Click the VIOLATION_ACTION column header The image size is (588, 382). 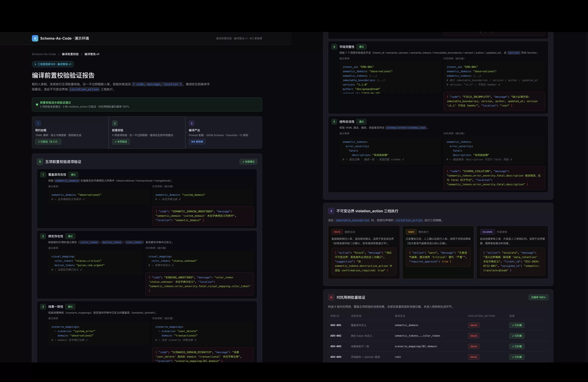pos(481,316)
